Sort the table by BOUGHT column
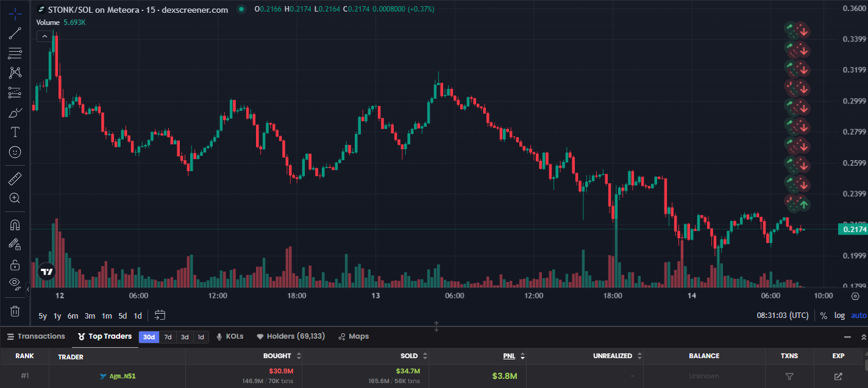 click(x=281, y=356)
